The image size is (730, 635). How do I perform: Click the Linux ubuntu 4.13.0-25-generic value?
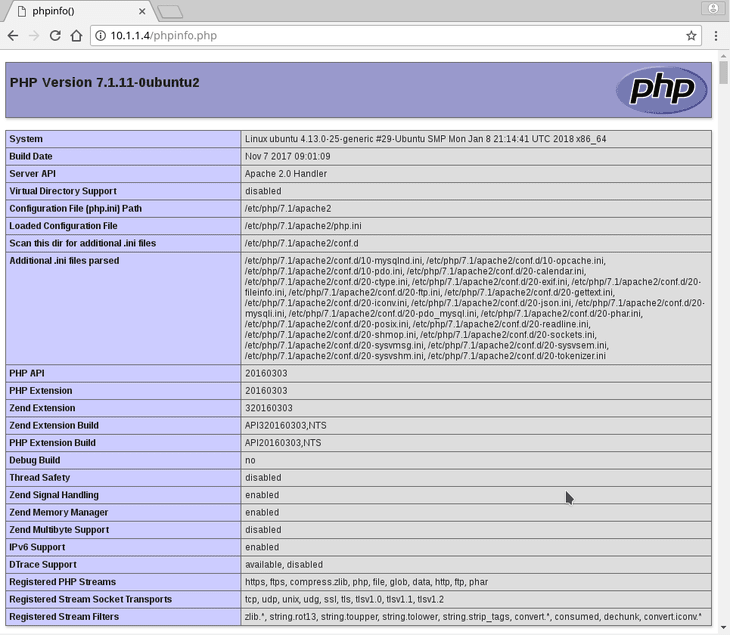pos(426,139)
